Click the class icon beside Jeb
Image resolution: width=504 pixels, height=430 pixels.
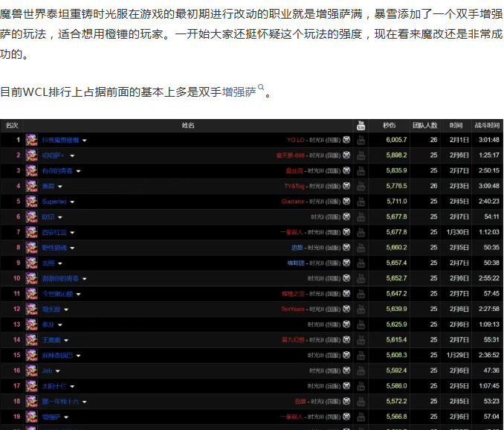[31, 370]
